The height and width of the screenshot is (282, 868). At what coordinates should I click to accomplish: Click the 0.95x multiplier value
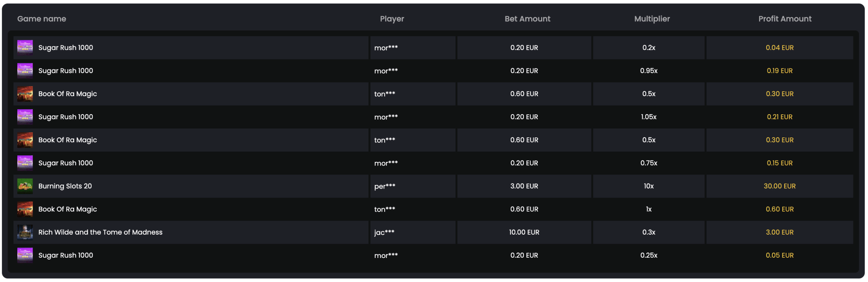click(648, 71)
